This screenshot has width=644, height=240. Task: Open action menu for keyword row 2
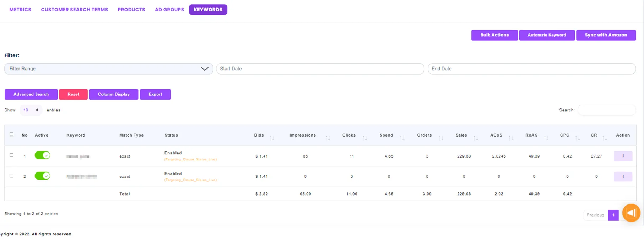click(623, 177)
